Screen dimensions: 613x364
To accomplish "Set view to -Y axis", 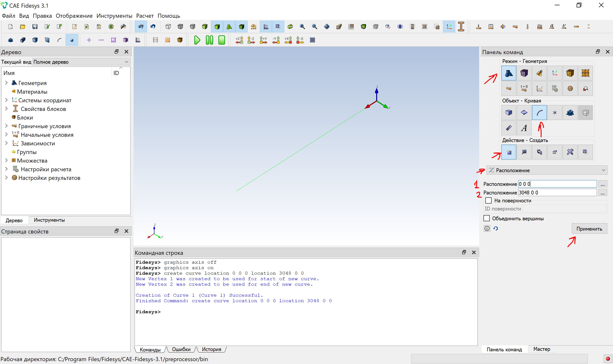I will point(276,40).
